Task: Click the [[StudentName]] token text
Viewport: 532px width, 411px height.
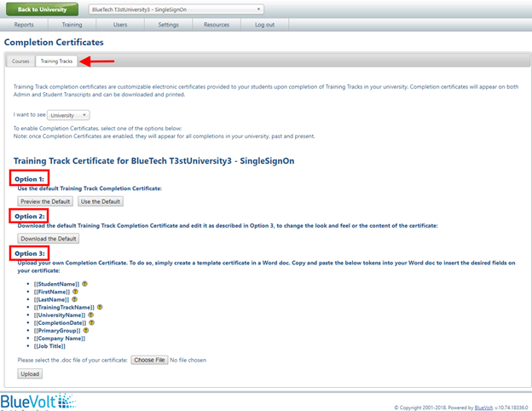Action: (56, 284)
